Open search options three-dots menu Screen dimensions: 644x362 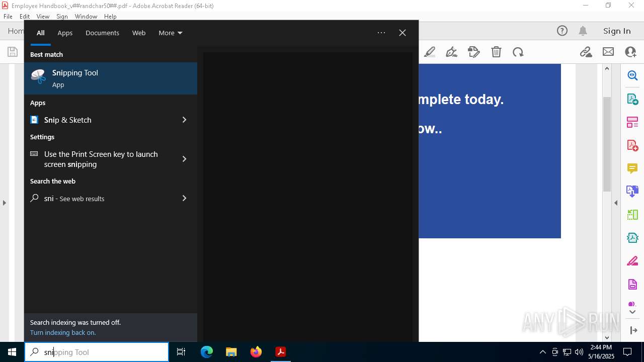point(381,33)
